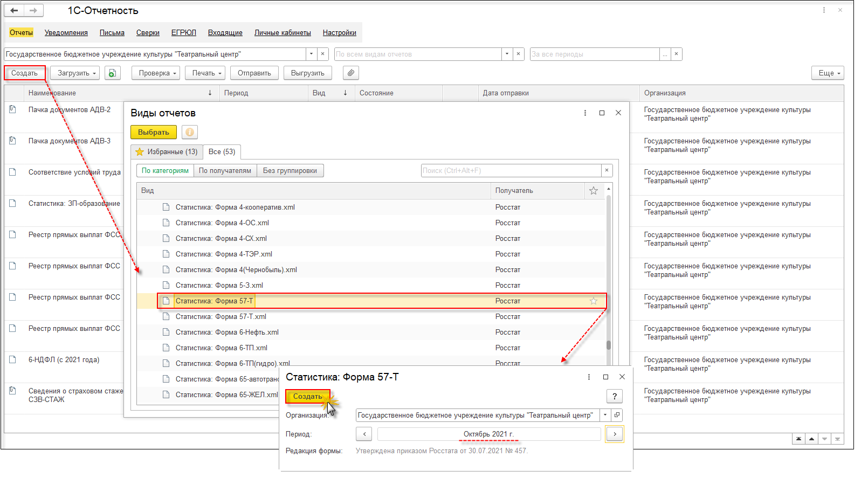
Task: Open the info icon next to Выбрать
Action: click(x=190, y=132)
